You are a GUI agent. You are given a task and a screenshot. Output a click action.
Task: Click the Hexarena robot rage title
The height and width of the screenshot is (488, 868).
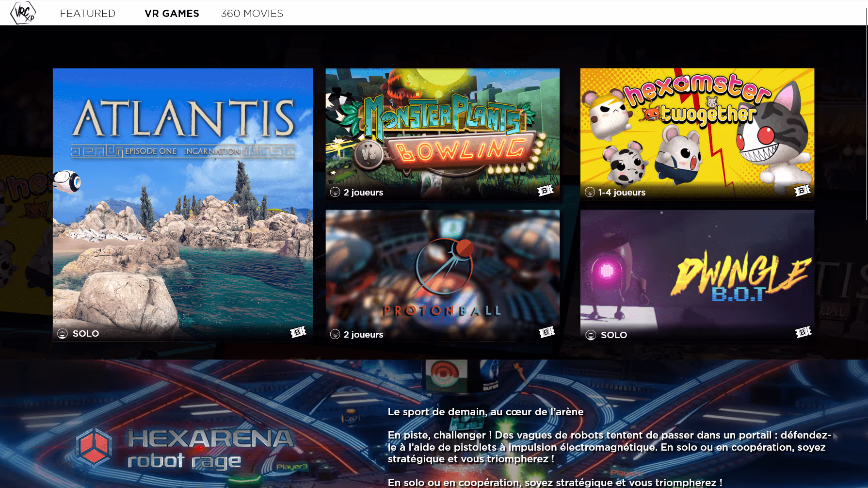click(x=210, y=450)
